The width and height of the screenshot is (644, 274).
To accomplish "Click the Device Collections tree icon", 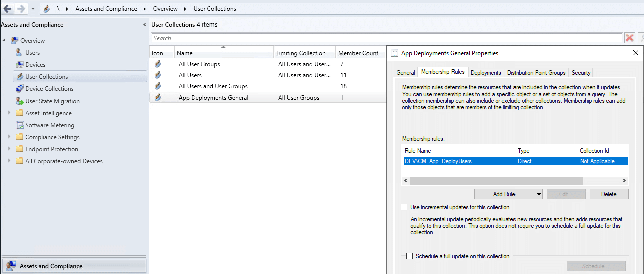I will (19, 89).
